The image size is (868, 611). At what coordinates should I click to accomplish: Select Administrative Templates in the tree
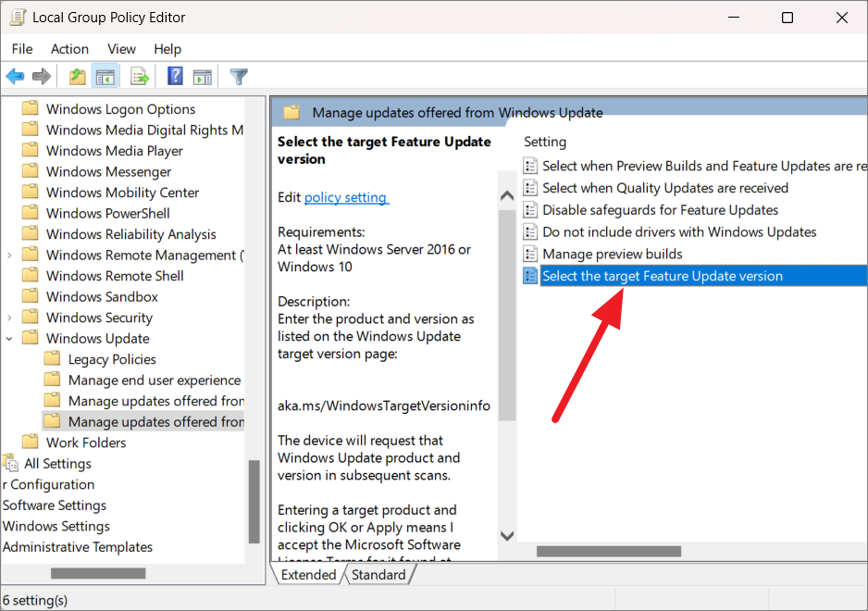[78, 547]
